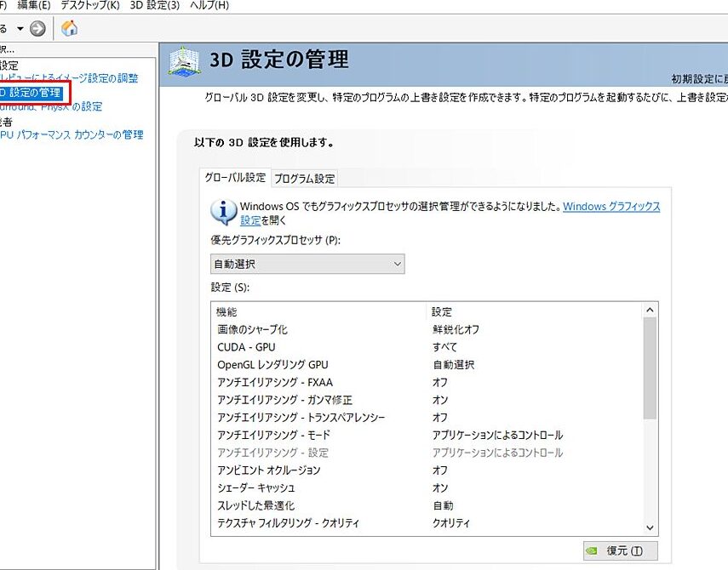Screen dimensions: 728x570
Task: Select GPU パフォーマンス カウンターの管理 in sidebar
Action: coord(72,135)
